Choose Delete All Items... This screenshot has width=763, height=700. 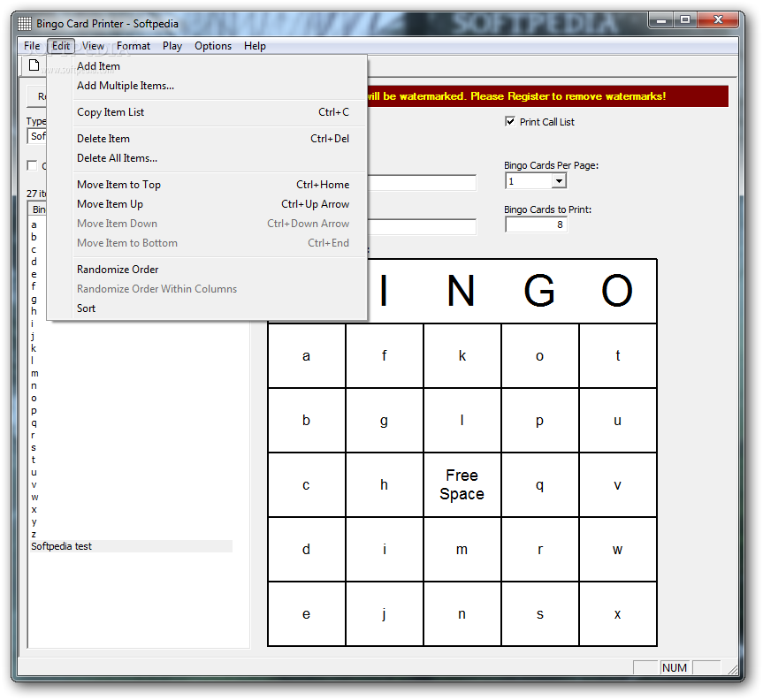tap(207, 158)
